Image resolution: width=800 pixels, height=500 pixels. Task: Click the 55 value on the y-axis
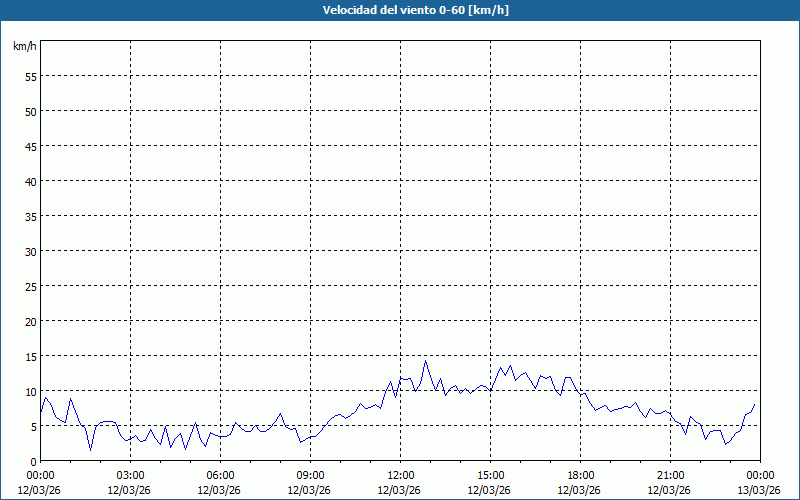(30, 76)
